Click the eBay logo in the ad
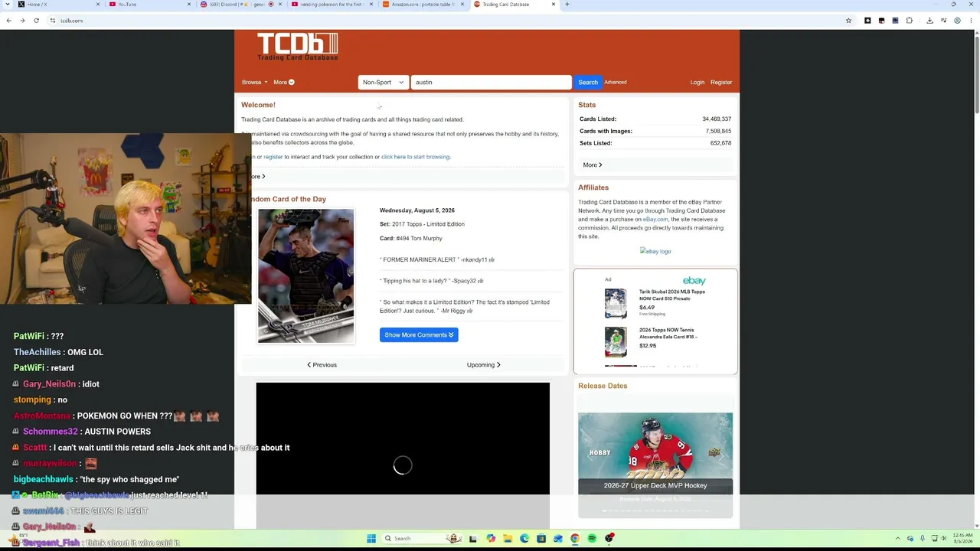 click(x=694, y=281)
